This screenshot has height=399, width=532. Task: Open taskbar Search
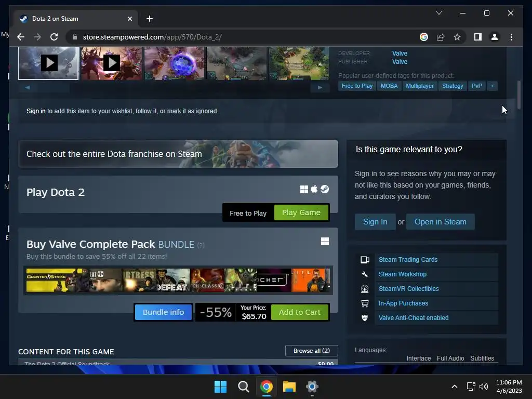[x=243, y=387]
